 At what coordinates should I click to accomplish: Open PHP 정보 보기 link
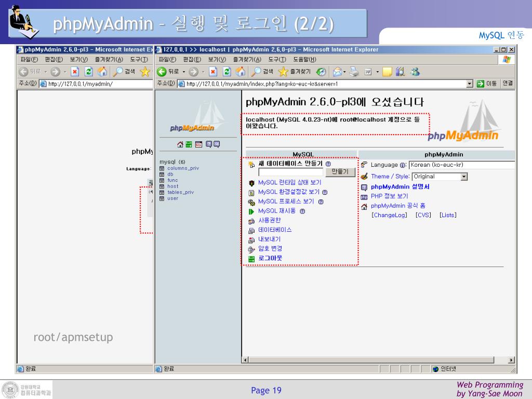coord(390,196)
